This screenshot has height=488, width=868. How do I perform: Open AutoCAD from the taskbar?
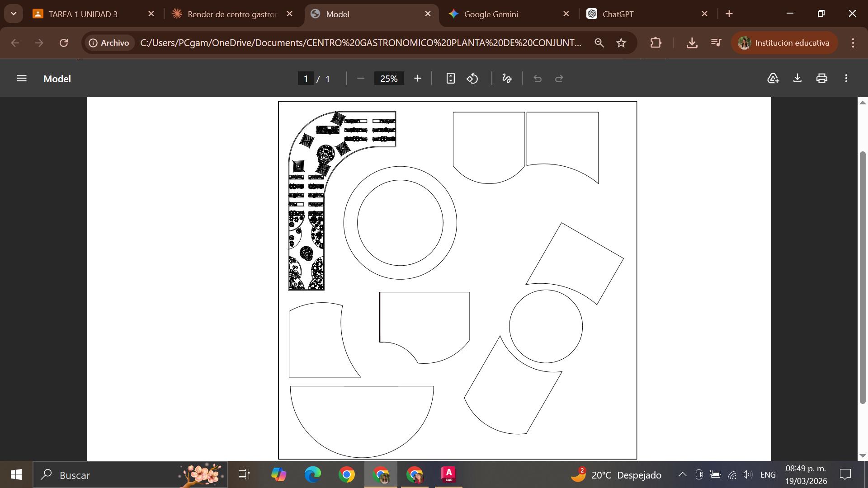[x=448, y=475]
